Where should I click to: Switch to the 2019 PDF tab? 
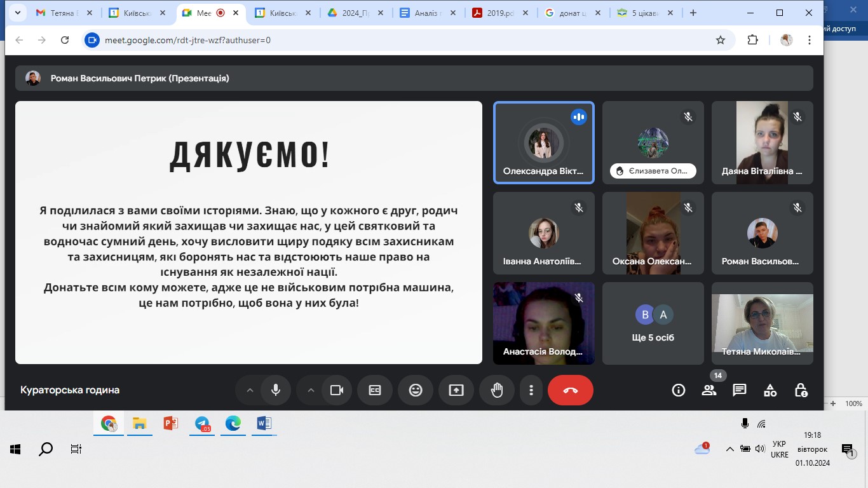(x=499, y=13)
